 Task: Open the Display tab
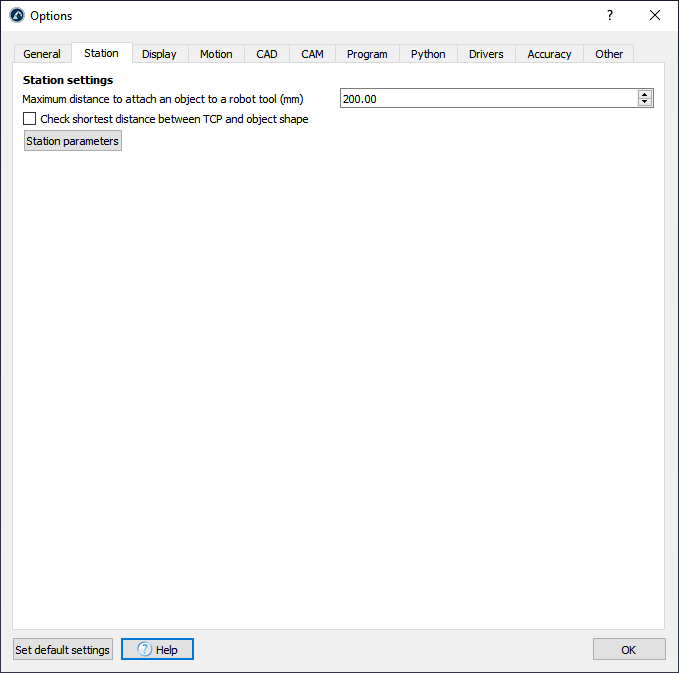[159, 54]
